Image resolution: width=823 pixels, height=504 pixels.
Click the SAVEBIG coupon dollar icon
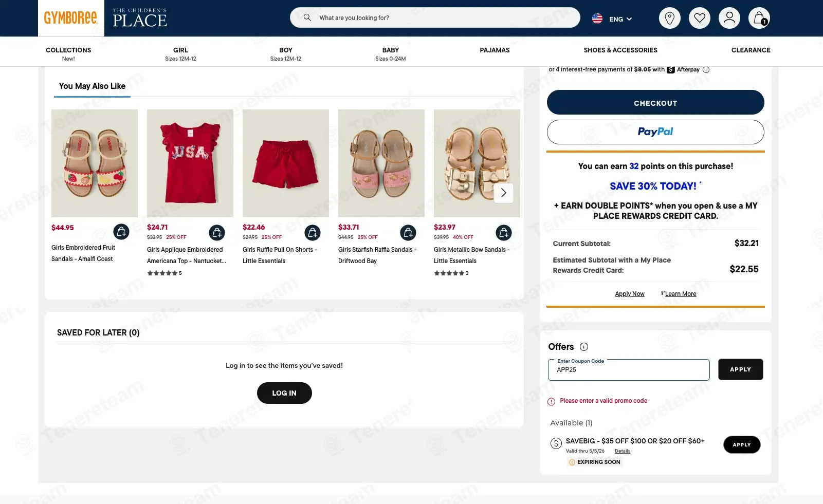[x=556, y=443]
